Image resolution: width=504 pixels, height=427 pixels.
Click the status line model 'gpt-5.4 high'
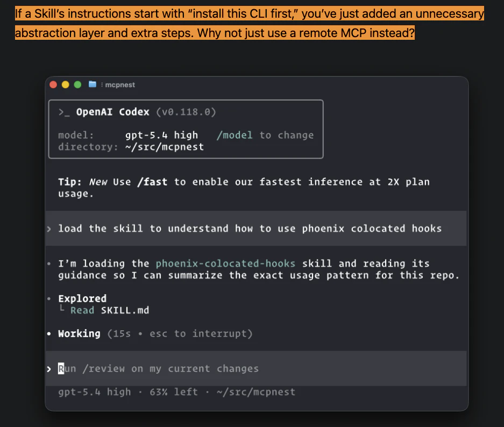(x=95, y=392)
